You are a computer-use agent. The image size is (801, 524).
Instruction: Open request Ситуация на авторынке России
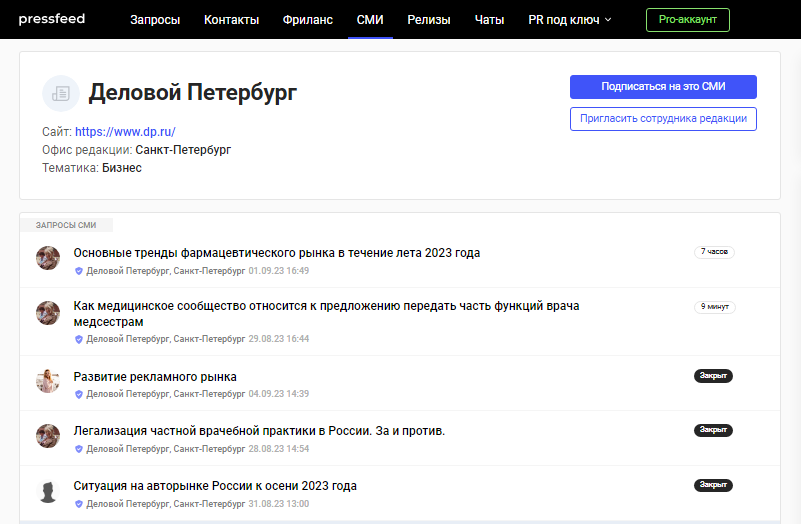pyautogui.click(x=215, y=486)
